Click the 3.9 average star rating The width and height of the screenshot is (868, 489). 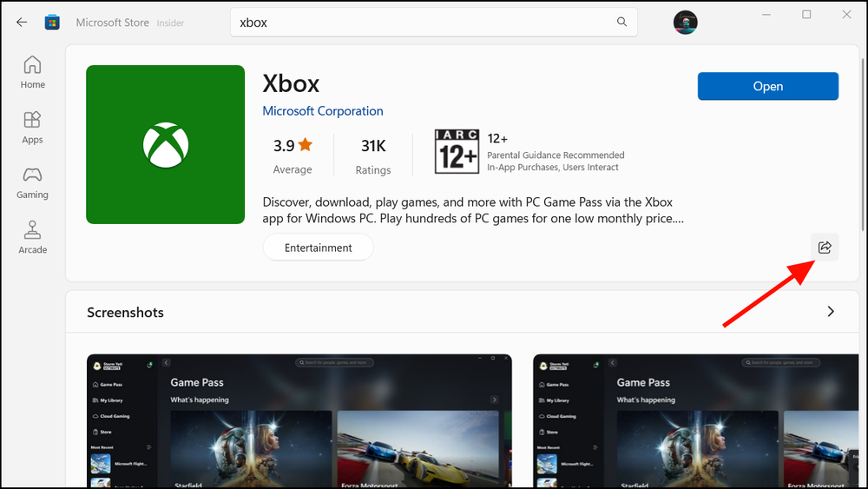(293, 155)
